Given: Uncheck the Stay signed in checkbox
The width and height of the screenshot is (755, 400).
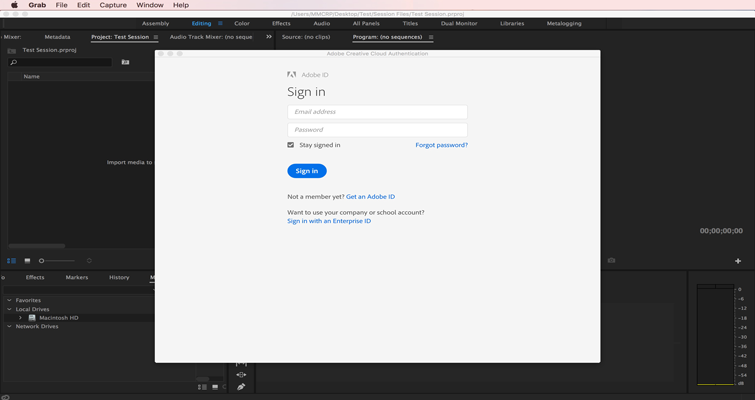Looking at the screenshot, I should 291,145.
